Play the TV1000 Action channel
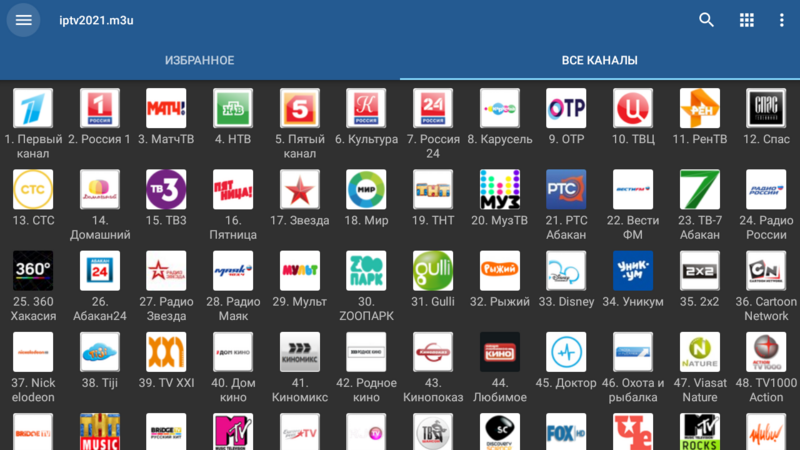800x450 pixels. point(766,352)
